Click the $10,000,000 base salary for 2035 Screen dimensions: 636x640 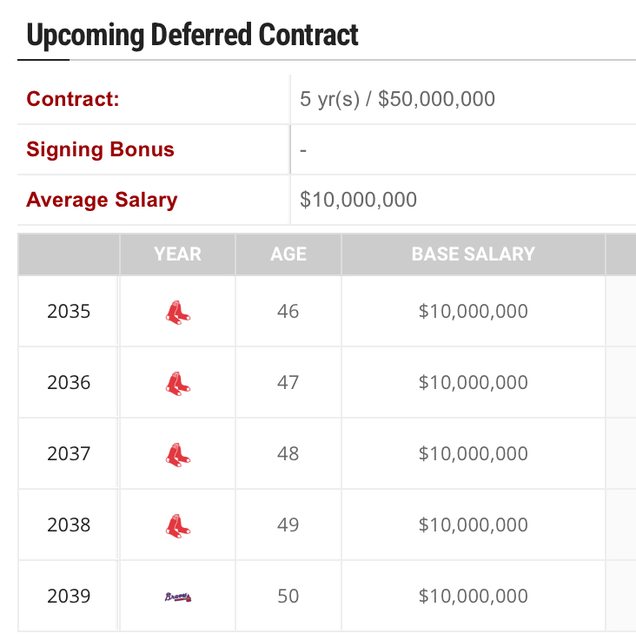coord(473,312)
